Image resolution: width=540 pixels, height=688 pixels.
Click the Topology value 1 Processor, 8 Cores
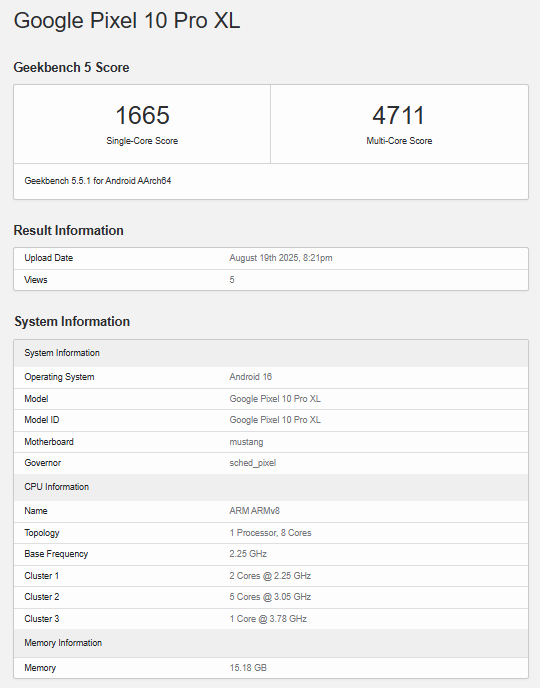click(270, 533)
